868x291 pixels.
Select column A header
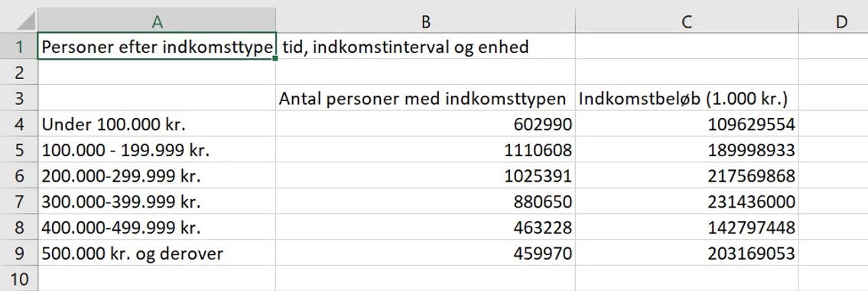[x=158, y=21]
